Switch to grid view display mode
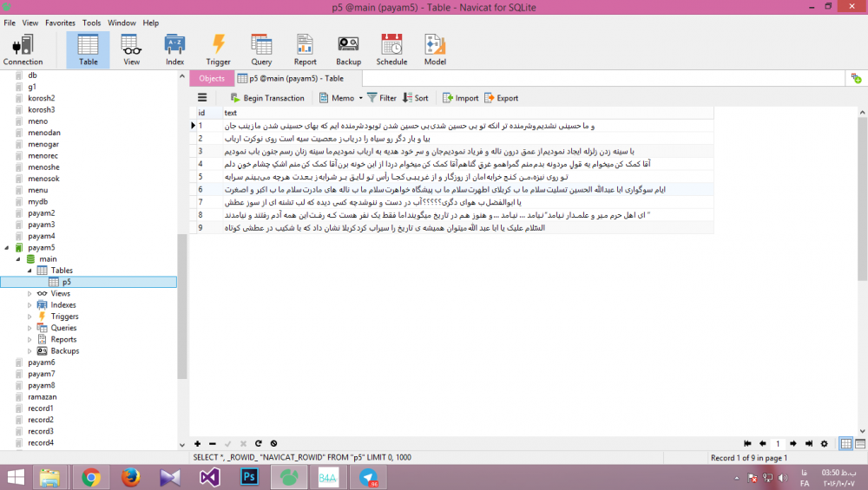The width and height of the screenshot is (868, 490). coord(845,443)
